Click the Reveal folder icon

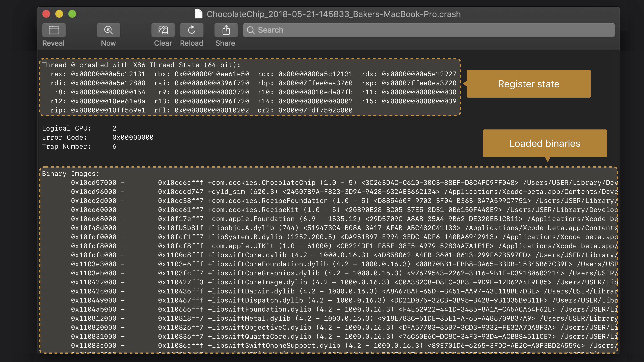tap(54, 30)
